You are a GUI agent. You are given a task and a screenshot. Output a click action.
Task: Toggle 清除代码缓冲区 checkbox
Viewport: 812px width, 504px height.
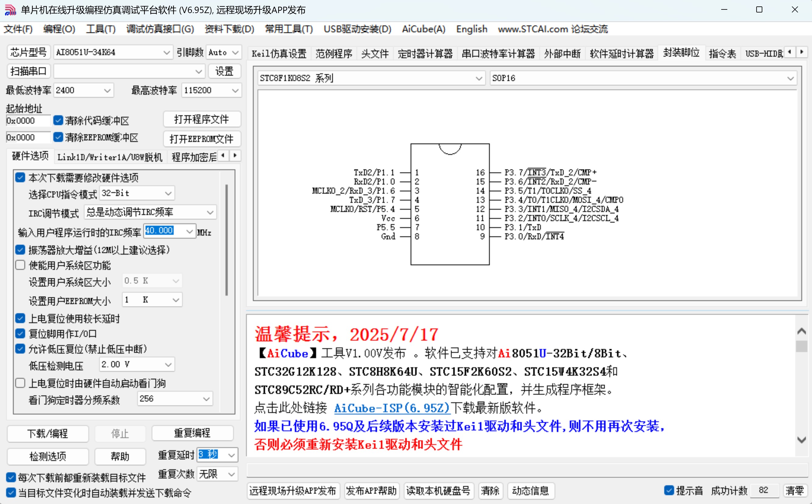(59, 120)
